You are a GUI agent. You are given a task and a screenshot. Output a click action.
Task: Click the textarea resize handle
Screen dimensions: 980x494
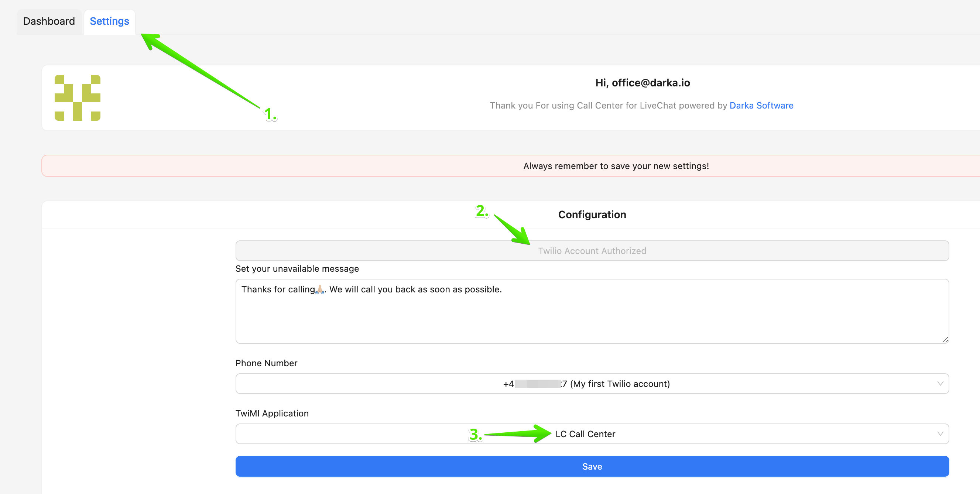click(945, 340)
